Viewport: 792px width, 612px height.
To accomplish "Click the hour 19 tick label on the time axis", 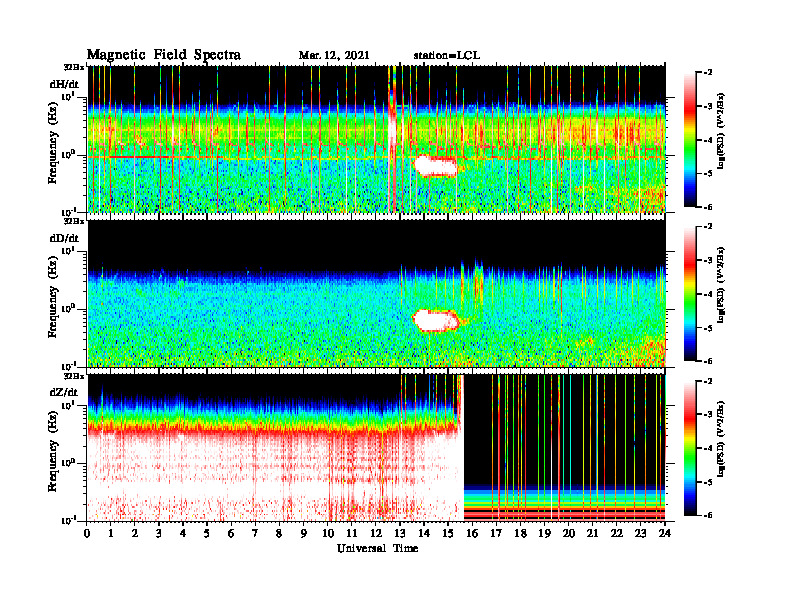I will click(x=544, y=533).
